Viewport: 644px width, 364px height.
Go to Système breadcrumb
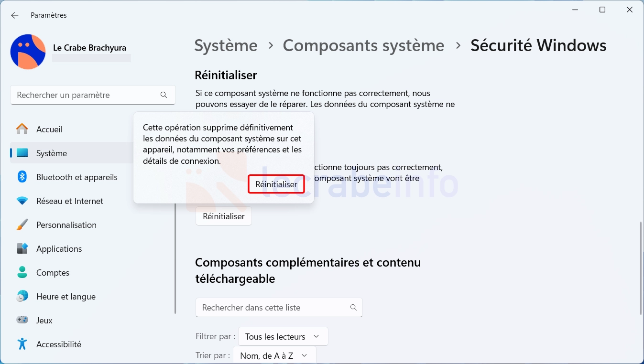pos(226,45)
